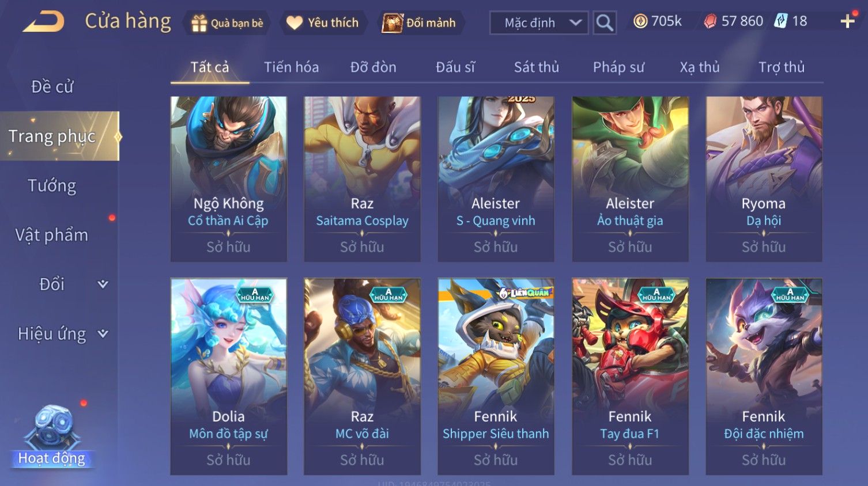The image size is (868, 486).
Task: Click the red gem currency icon
Action: [710, 21]
